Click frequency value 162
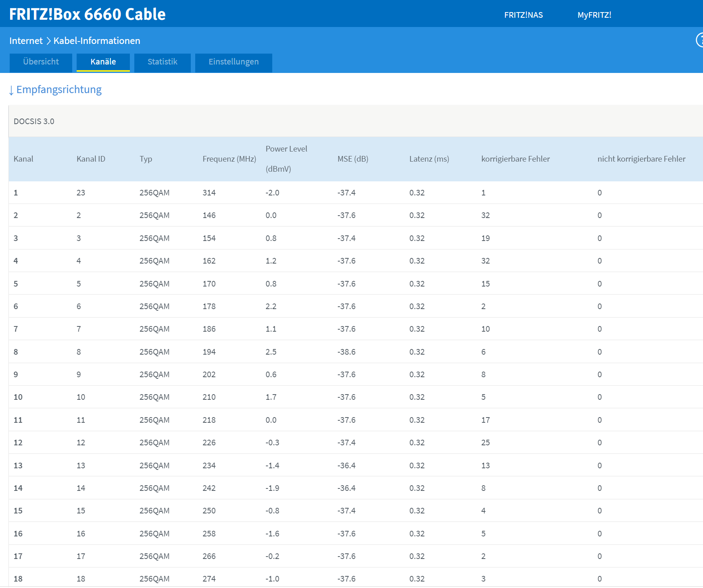The width and height of the screenshot is (703, 588). click(209, 261)
